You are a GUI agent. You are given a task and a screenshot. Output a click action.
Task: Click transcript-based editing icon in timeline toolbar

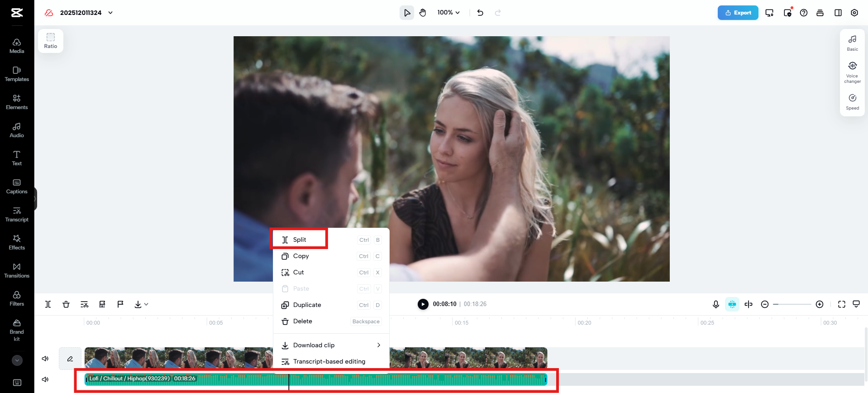click(84, 304)
